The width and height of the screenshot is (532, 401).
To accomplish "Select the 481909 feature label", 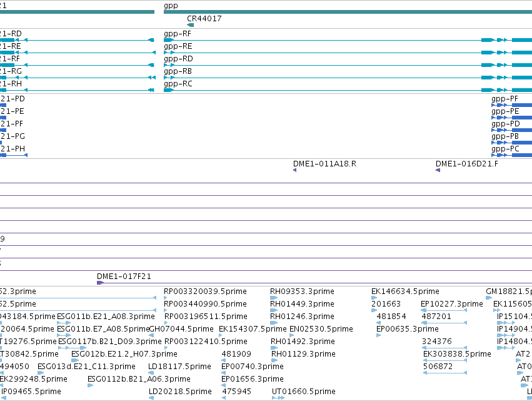I will pos(236,354).
